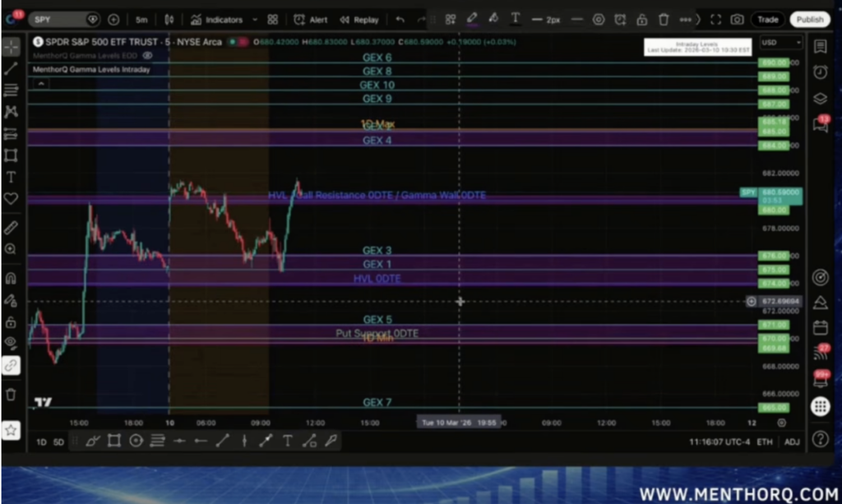The image size is (842, 504).
Task: Open the notifications bell panel
Action: [x=821, y=380]
